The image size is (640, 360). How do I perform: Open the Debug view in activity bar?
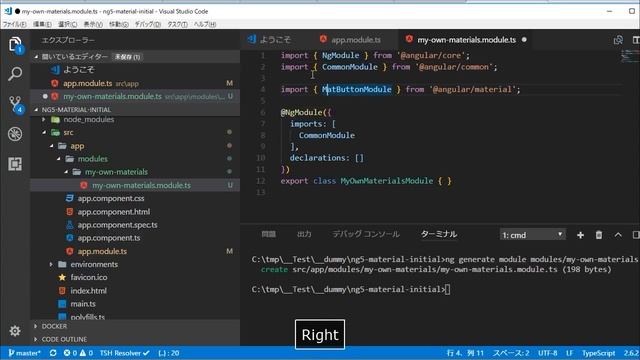[x=15, y=134]
